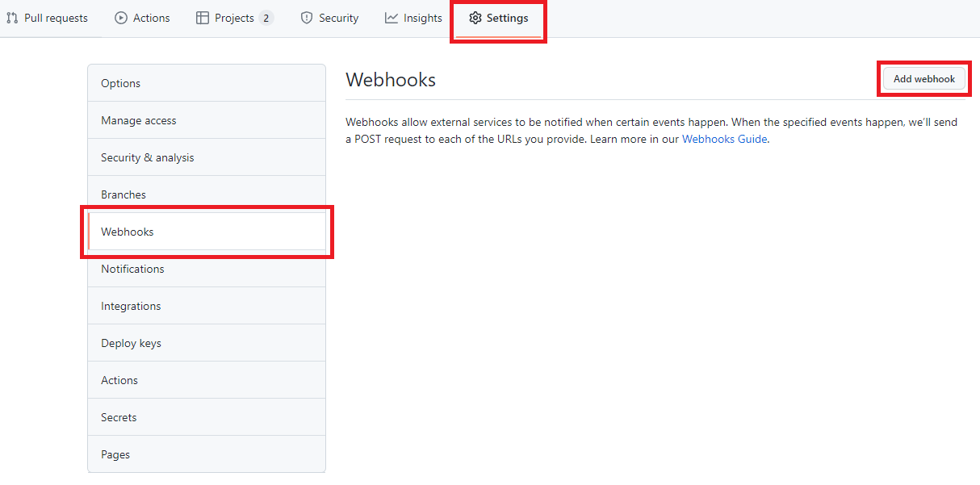Open the Pull requests tab
The height and width of the screenshot is (485, 980).
point(48,18)
